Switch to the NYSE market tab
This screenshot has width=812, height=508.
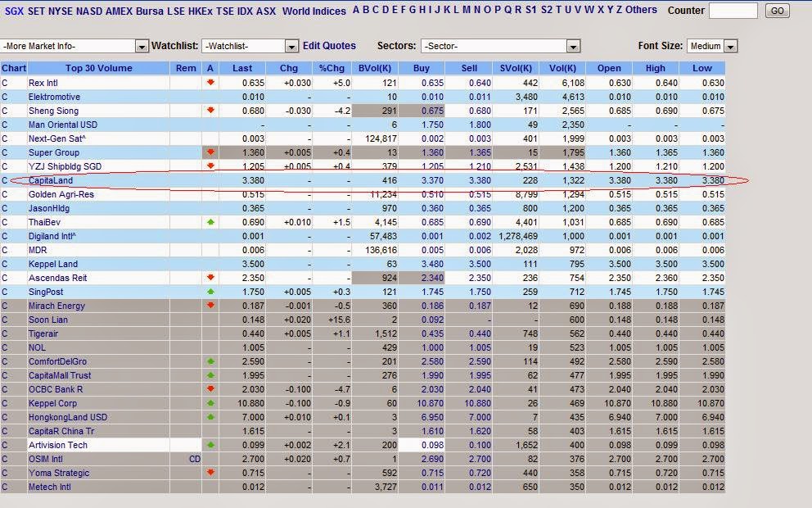click(x=50, y=11)
